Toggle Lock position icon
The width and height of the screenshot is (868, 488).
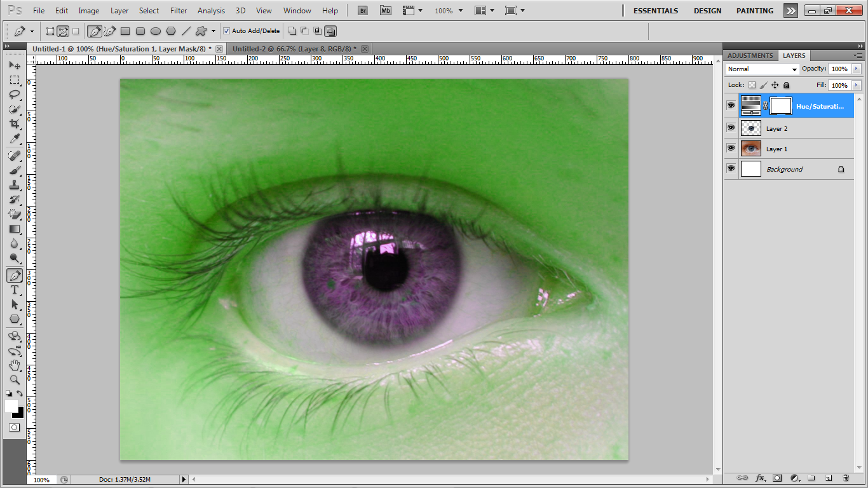775,85
